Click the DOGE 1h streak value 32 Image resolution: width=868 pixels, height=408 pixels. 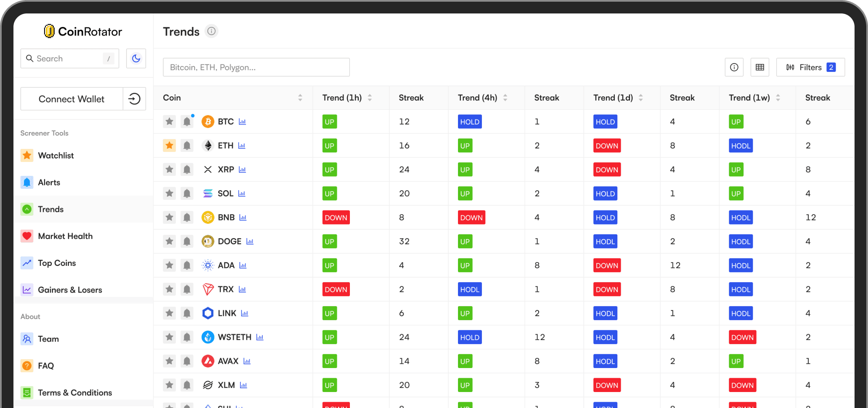coord(404,241)
